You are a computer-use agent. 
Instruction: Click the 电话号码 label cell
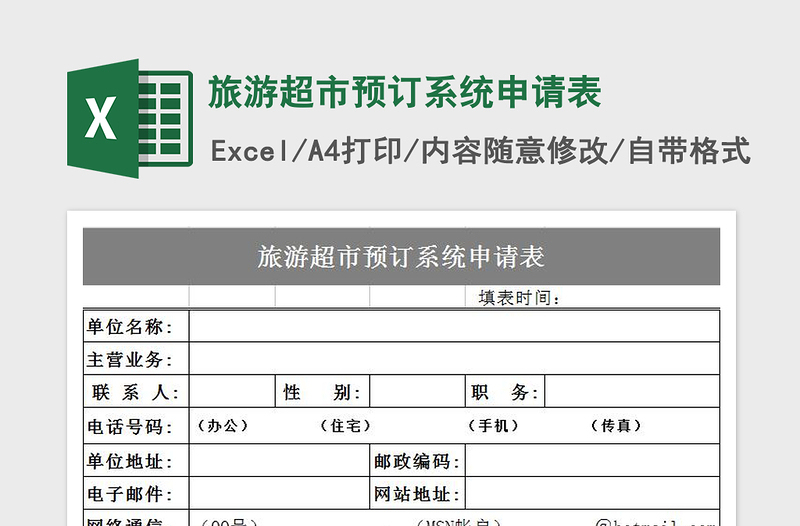click(136, 426)
